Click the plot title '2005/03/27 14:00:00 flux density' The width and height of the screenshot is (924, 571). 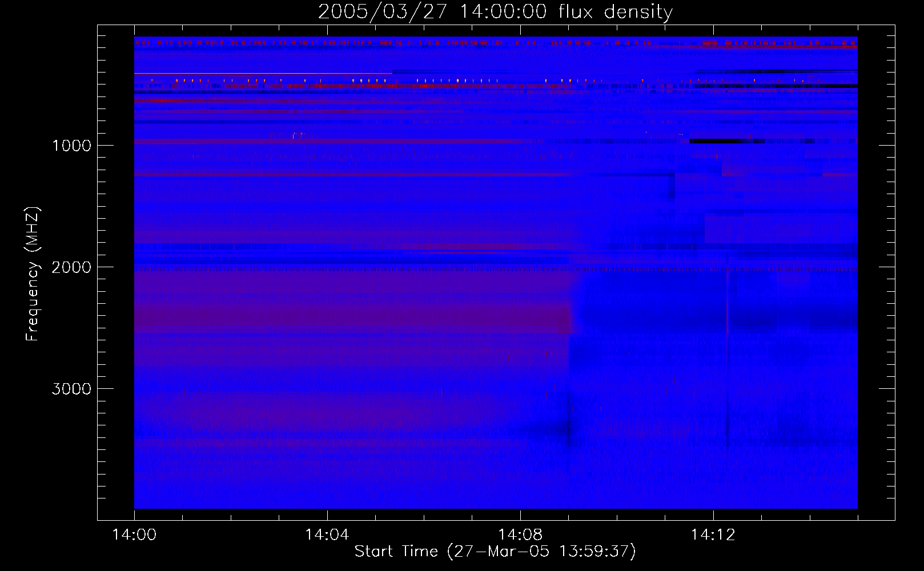[x=495, y=12]
